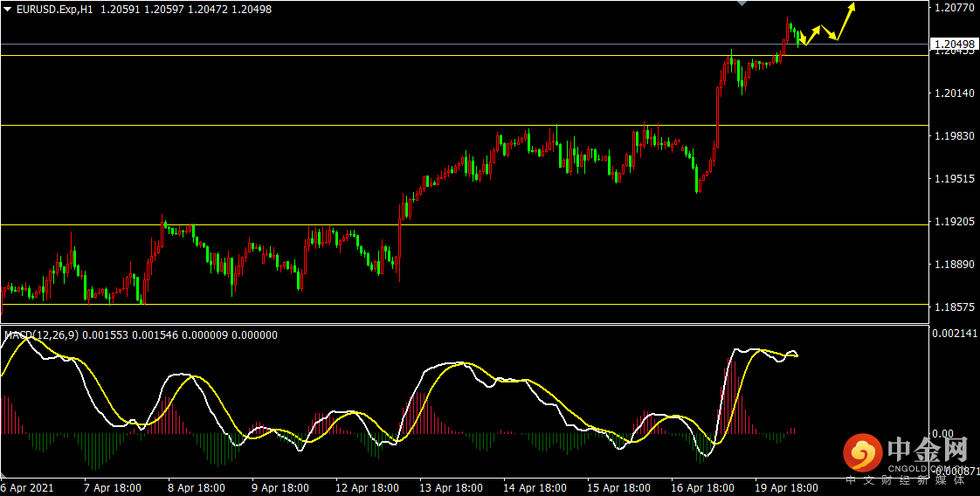The image size is (980, 496).
Task: Click the 12 Apr 18:00 time label
Action: click(x=367, y=487)
